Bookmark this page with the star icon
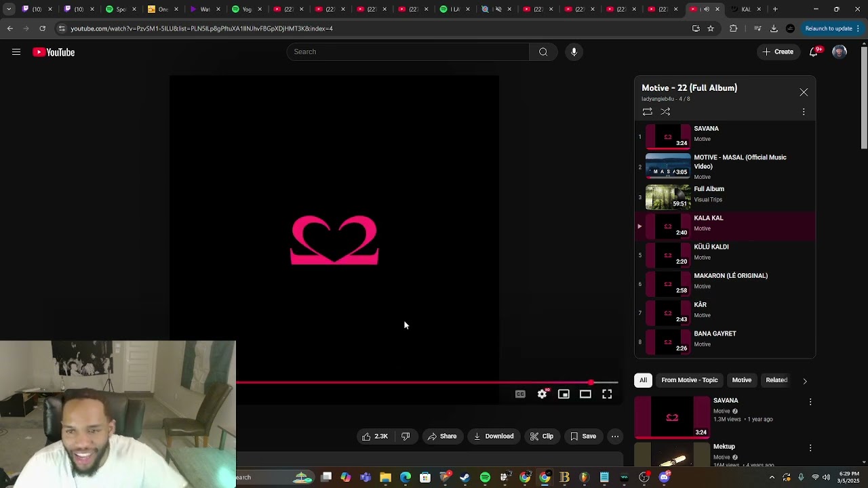This screenshot has width=868, height=488. 711,28
